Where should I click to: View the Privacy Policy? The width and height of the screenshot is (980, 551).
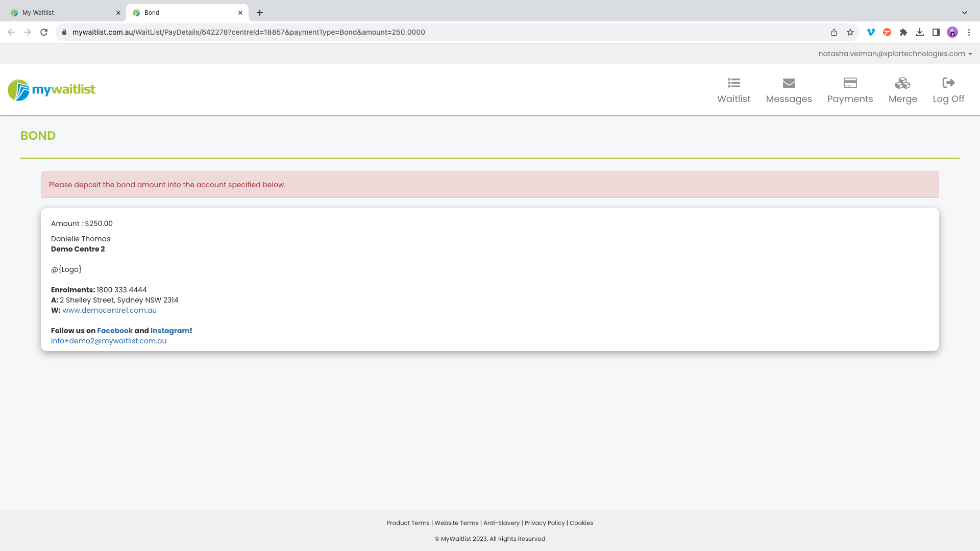click(x=545, y=523)
